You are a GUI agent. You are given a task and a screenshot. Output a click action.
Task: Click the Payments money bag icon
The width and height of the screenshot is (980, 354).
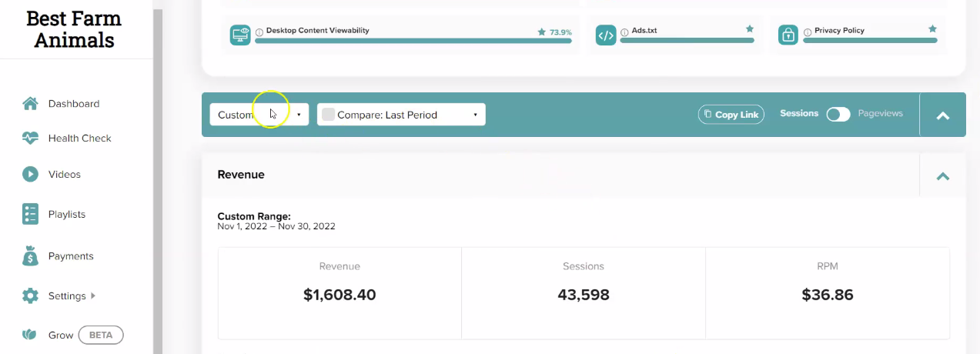pos(30,256)
